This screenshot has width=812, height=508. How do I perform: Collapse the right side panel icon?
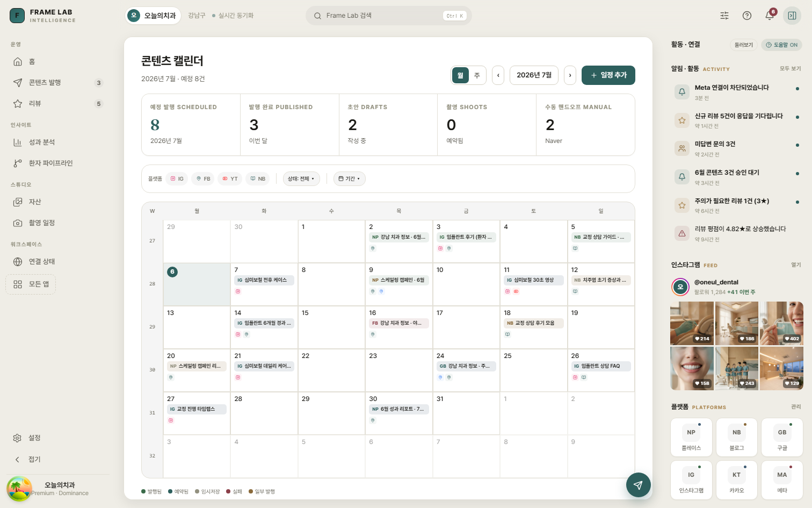pyautogui.click(x=792, y=16)
